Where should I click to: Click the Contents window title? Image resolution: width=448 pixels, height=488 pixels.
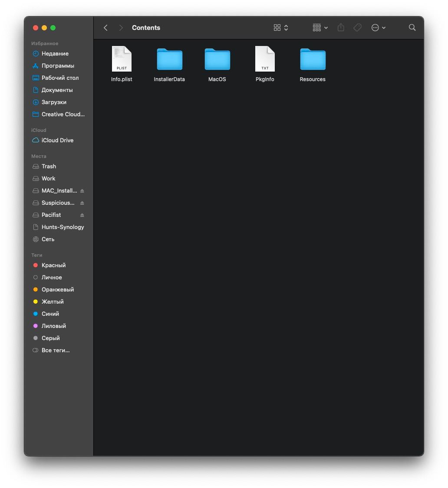click(146, 28)
